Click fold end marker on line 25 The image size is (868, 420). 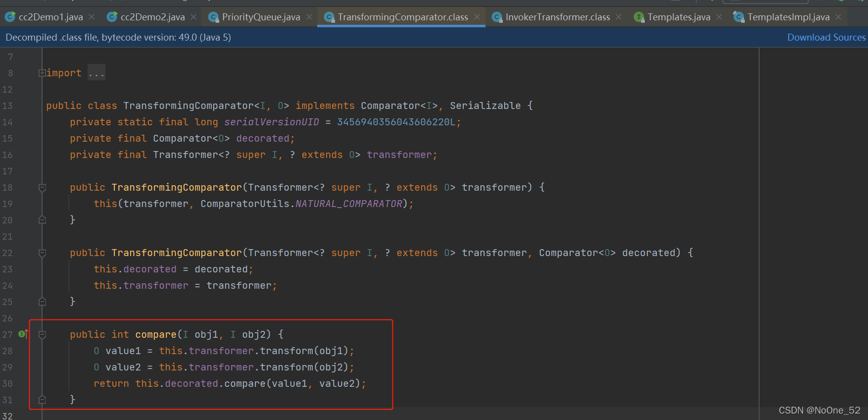[42, 301]
